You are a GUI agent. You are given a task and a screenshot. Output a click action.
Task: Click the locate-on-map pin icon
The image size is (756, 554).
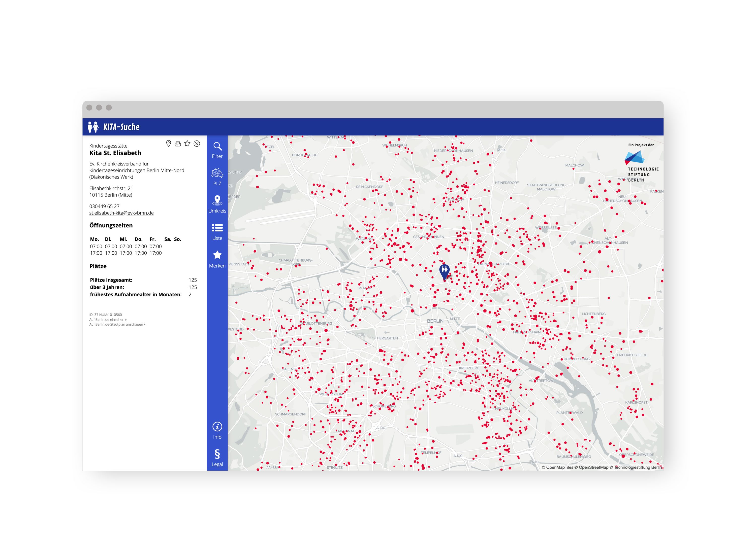(x=168, y=144)
